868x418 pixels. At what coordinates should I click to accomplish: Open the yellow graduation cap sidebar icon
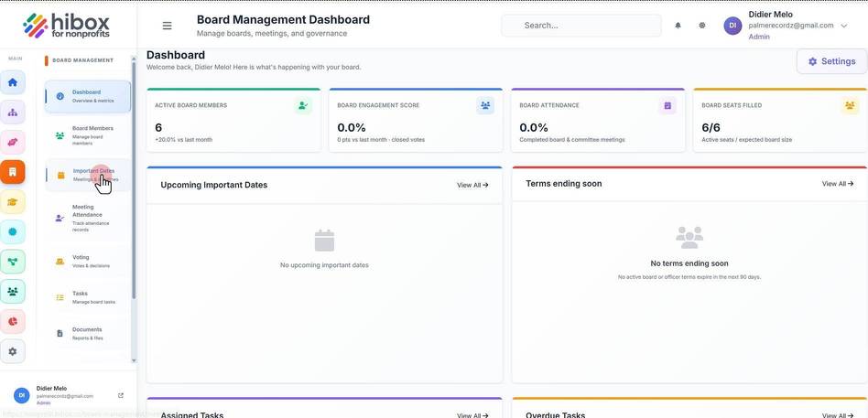(13, 202)
